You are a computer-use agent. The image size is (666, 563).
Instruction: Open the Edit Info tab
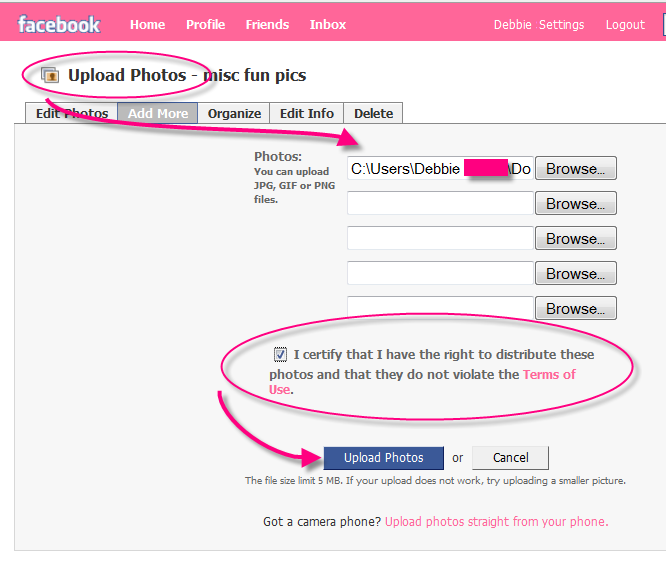(x=307, y=113)
